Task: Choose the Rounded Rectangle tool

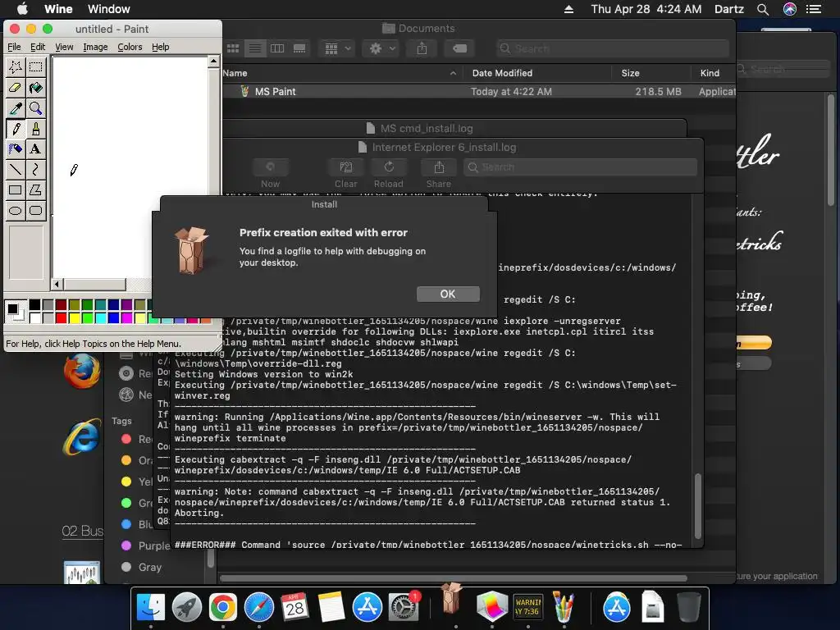Action: (36, 210)
